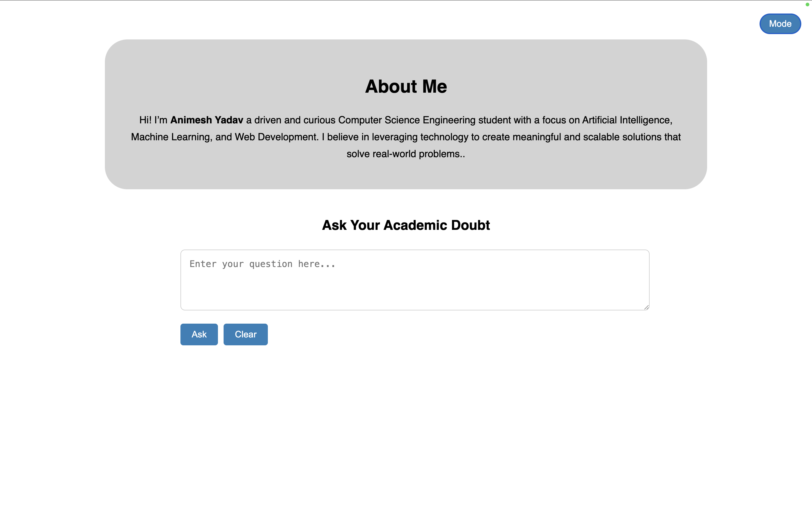Grab the textarea resize handle

646,307
